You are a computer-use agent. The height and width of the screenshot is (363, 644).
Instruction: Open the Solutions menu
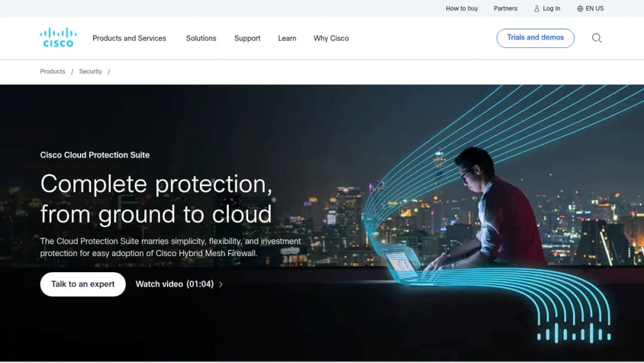pos(201,38)
